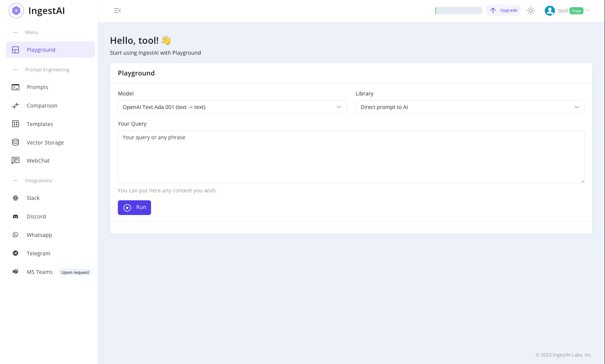Click the "Model" field label
The width and height of the screenshot is (605, 364).
tap(126, 94)
